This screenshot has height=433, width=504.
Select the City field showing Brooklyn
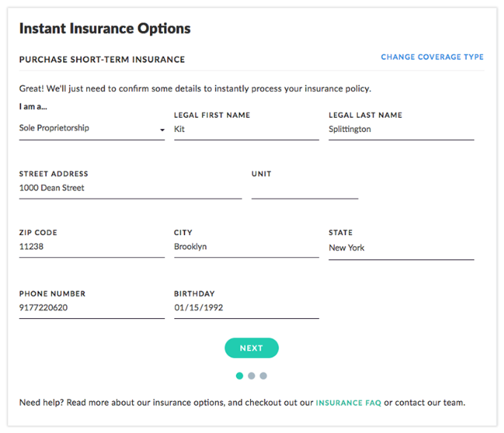tap(246, 247)
